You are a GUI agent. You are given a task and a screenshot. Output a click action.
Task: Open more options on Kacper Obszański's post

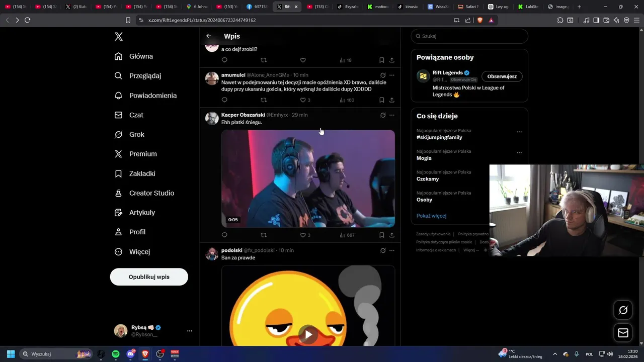(392, 115)
